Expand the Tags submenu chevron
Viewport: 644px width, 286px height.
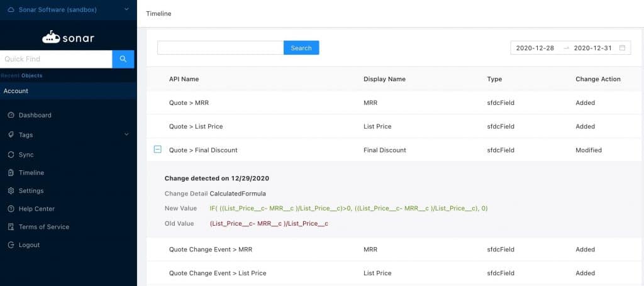click(x=126, y=135)
